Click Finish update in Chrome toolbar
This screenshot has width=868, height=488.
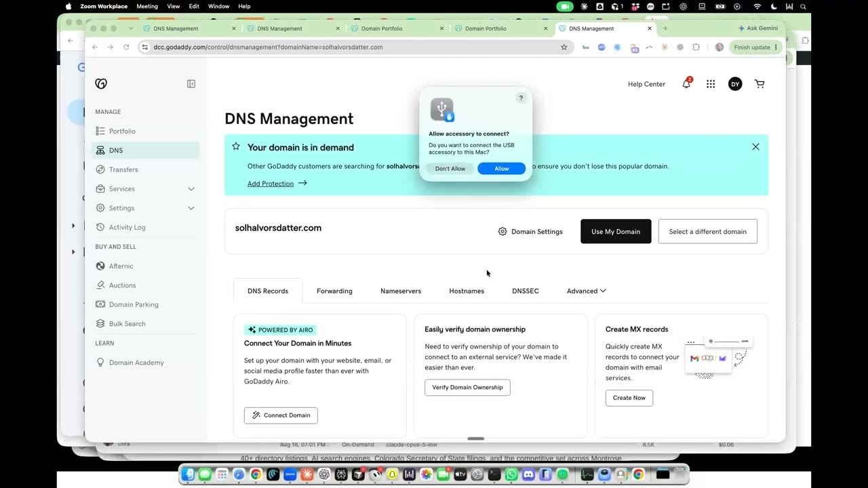[x=752, y=47]
